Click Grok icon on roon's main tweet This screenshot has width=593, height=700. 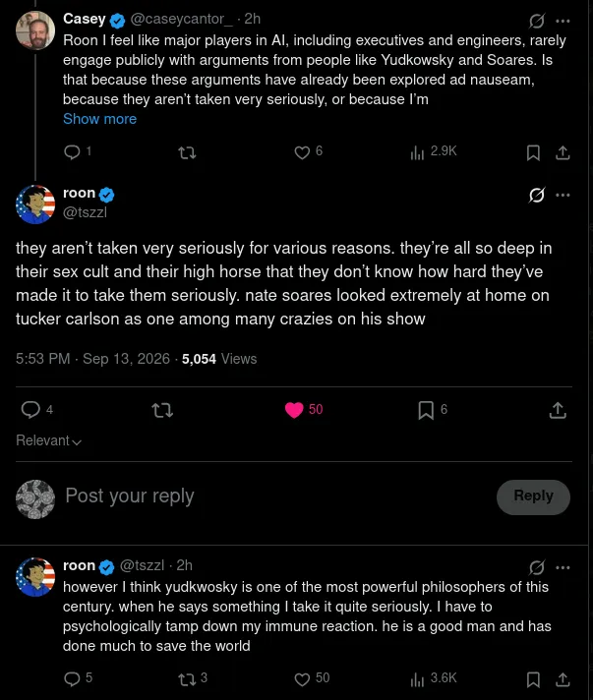[536, 195]
